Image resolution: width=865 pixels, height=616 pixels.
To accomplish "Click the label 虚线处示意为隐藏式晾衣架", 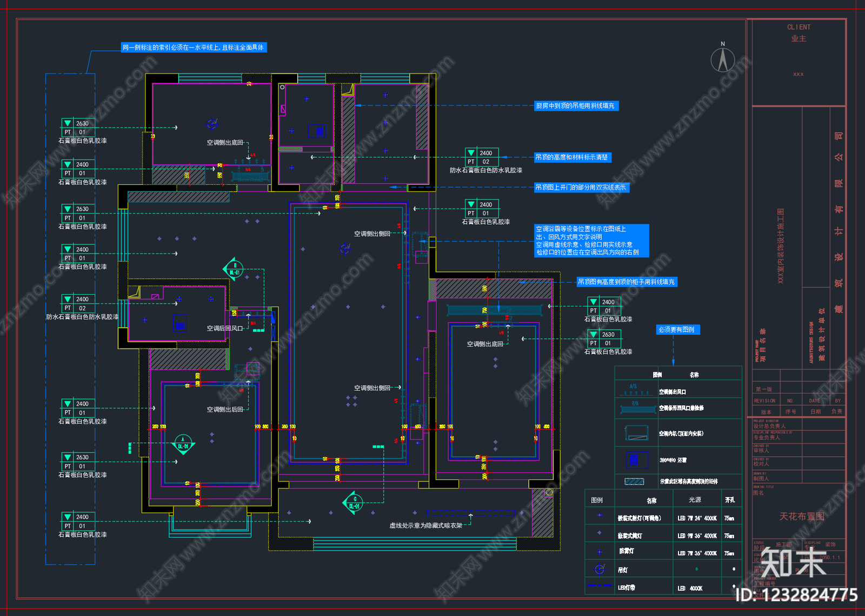I will coord(425,525).
